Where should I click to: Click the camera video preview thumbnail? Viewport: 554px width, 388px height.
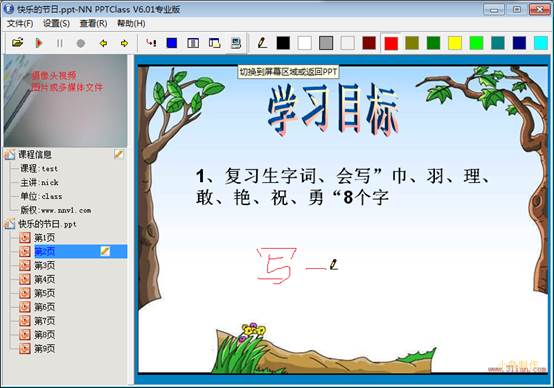pyautogui.click(x=65, y=101)
